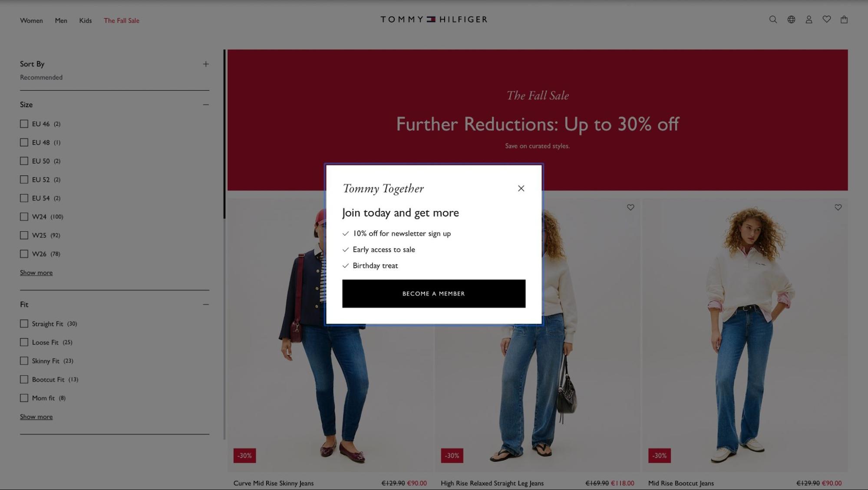Click the Tommy Hilfiger logo
The image size is (868, 490).
point(434,20)
